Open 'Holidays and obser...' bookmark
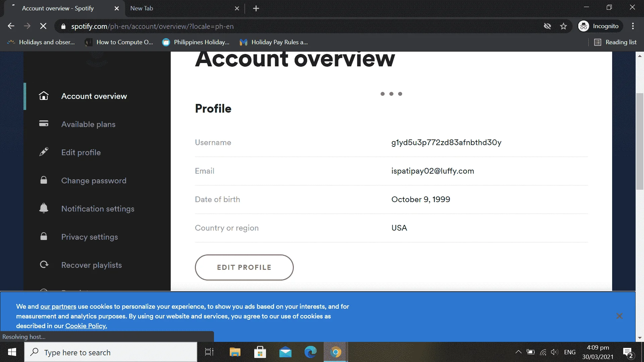 click(x=41, y=42)
